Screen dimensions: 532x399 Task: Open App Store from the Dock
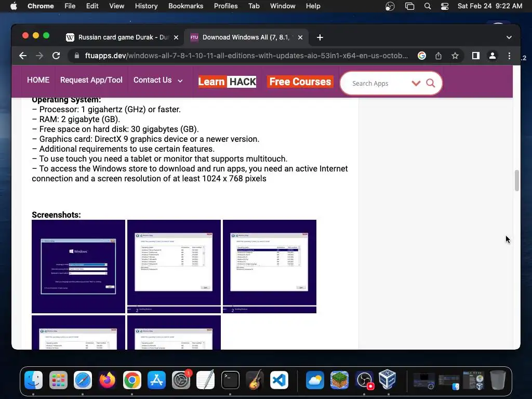pyautogui.click(x=156, y=380)
